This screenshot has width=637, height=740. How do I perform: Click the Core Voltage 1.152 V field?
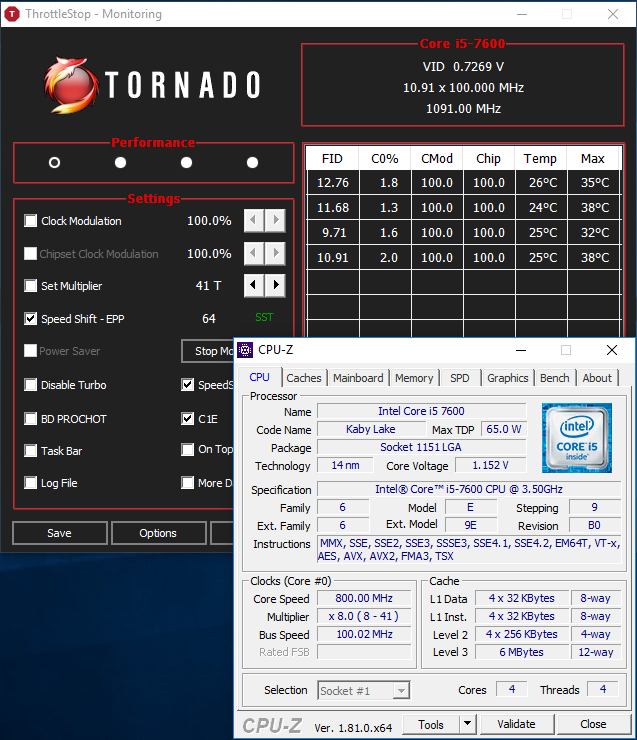click(491, 465)
